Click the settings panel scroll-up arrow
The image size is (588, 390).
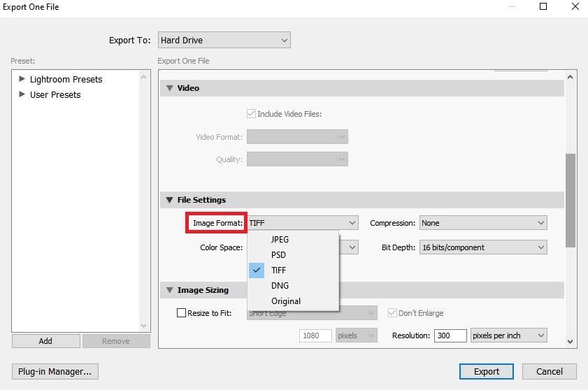[x=570, y=77]
